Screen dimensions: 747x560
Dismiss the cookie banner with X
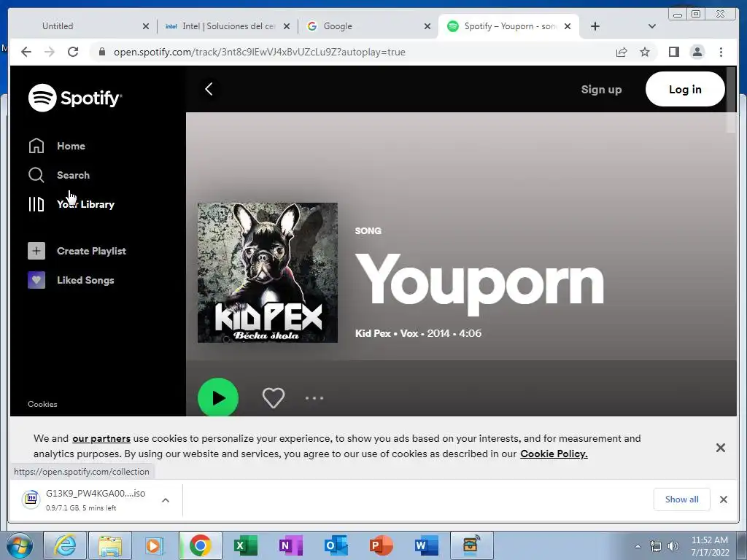click(720, 448)
